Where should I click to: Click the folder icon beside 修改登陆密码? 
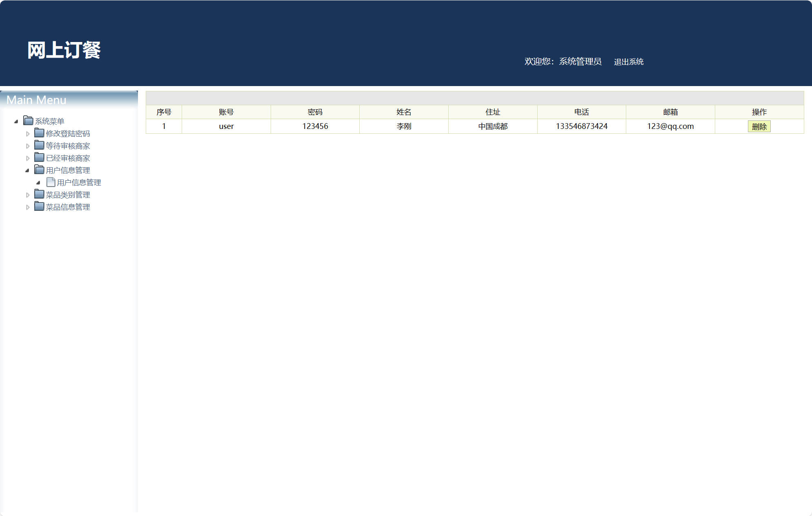(x=39, y=133)
